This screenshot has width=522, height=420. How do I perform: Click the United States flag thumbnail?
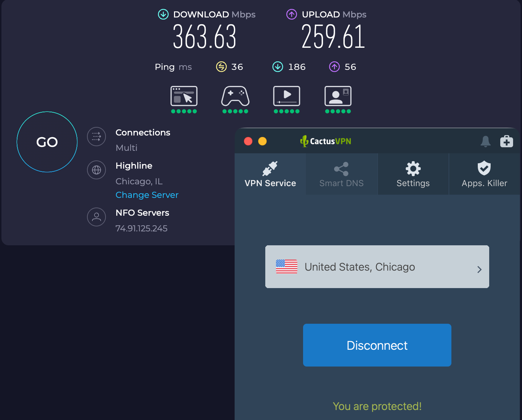tap(286, 267)
